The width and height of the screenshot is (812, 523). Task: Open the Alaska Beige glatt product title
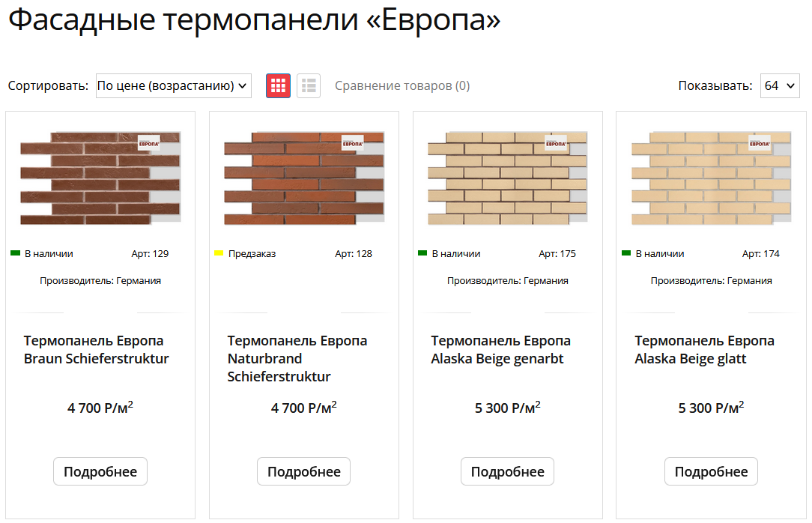click(x=704, y=349)
